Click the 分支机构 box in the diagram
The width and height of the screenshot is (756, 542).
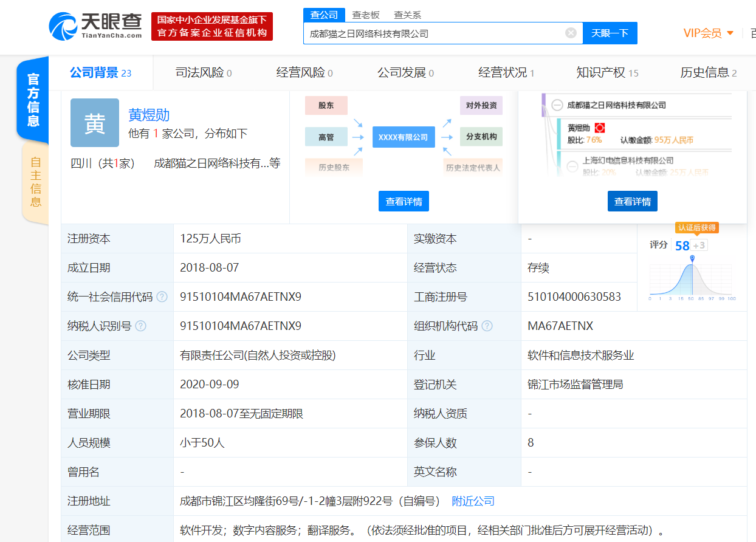(481, 137)
